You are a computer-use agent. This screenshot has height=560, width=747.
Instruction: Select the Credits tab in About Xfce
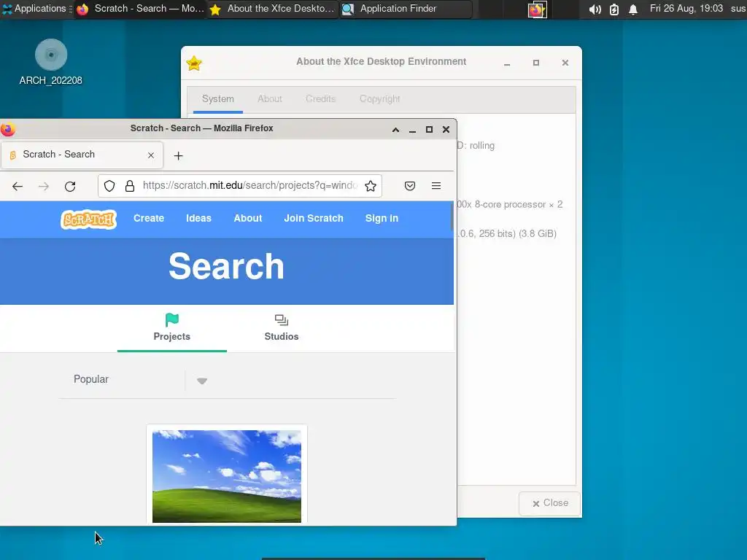[x=321, y=99]
